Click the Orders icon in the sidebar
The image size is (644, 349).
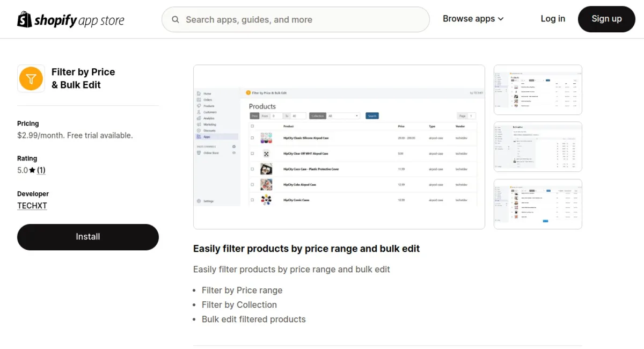click(199, 99)
